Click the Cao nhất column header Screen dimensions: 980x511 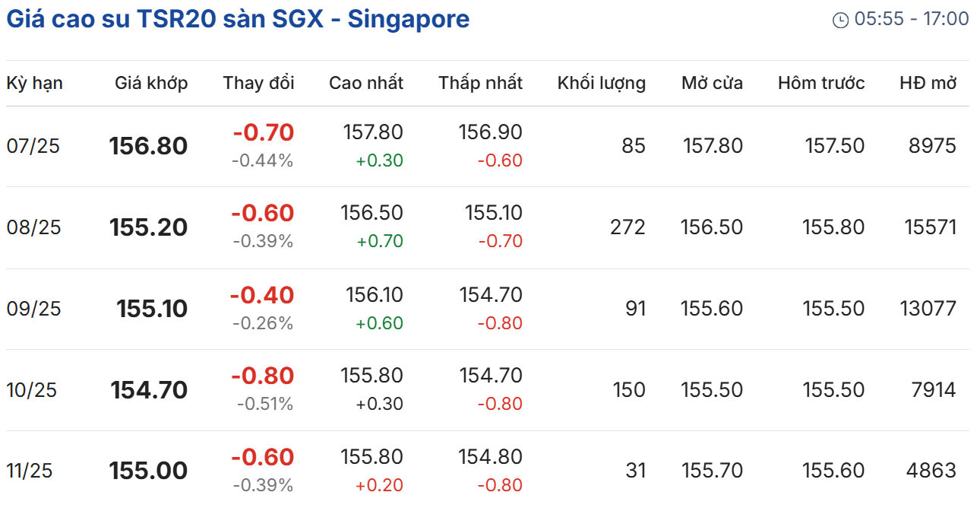point(366,83)
